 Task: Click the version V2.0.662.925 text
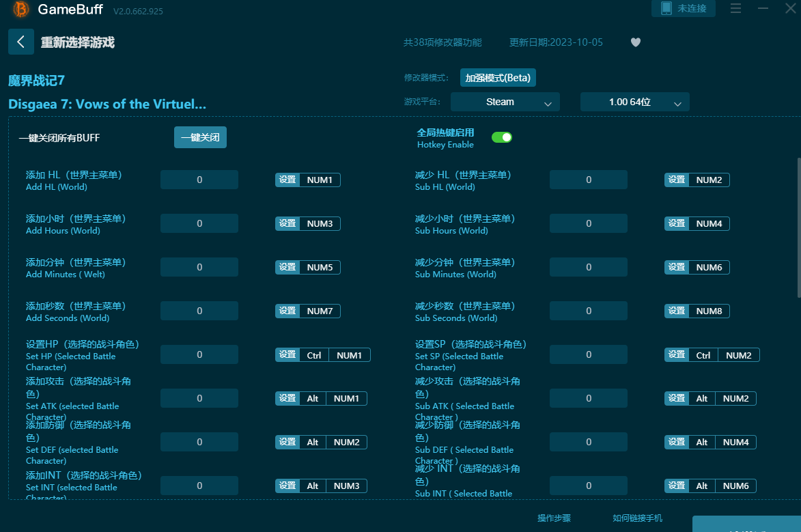(138, 11)
